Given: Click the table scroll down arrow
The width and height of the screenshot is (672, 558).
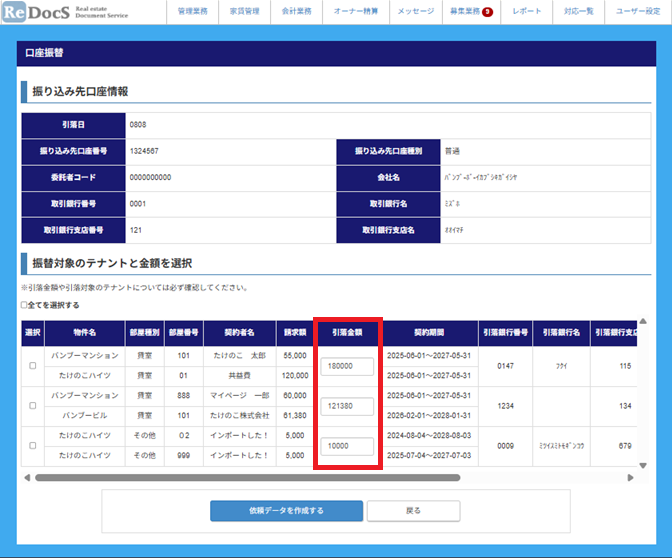Looking at the screenshot, I should click(x=643, y=465).
